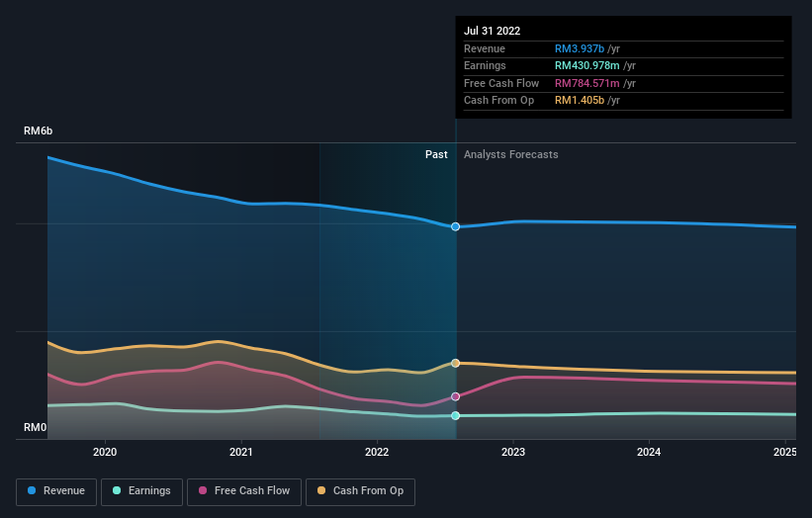Toggle the Cash From Op legend series
Screen dimensions: 812x518
point(360,491)
